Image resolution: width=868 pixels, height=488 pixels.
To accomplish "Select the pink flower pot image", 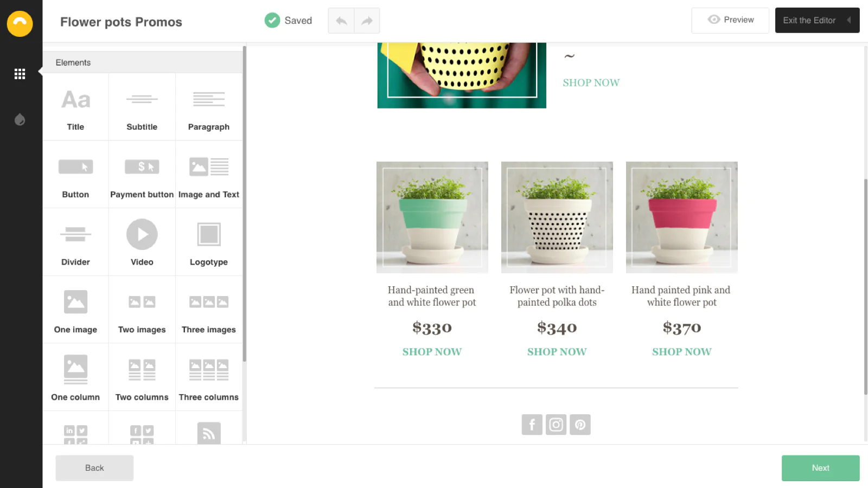I will [x=682, y=217].
